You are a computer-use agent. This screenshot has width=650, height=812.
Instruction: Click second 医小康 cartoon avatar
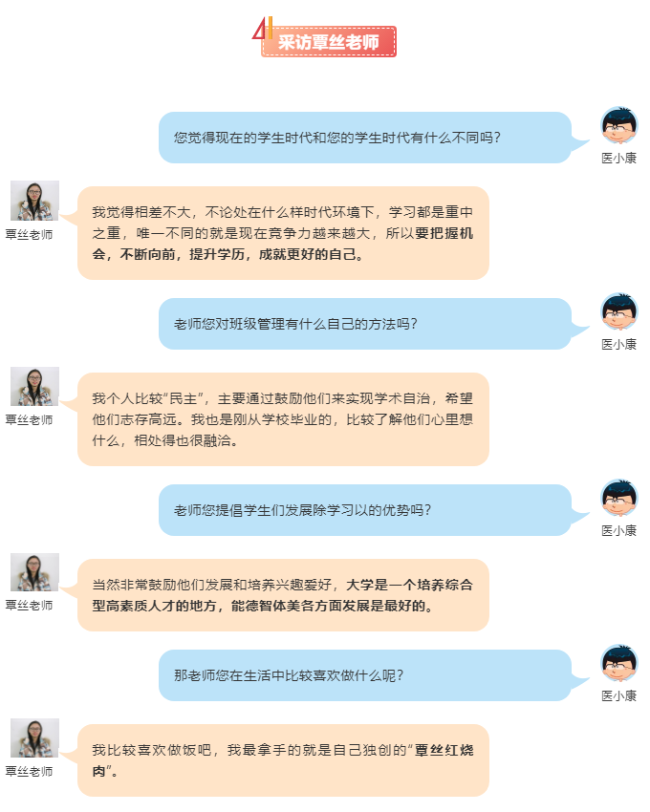click(x=618, y=311)
